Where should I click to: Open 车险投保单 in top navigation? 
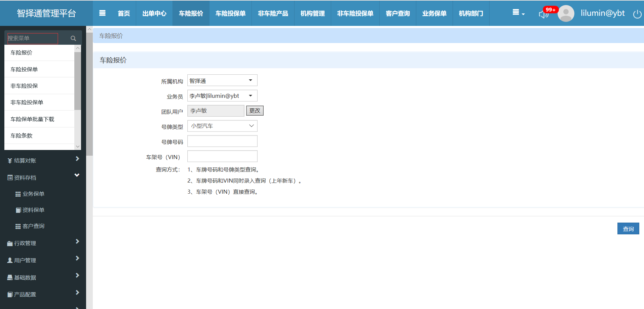(230, 13)
